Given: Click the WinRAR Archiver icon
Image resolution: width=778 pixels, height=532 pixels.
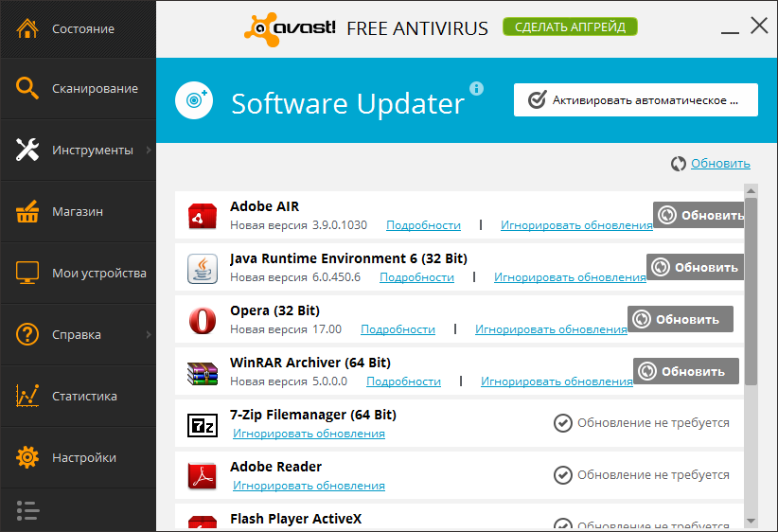Looking at the screenshot, I should coord(203,373).
